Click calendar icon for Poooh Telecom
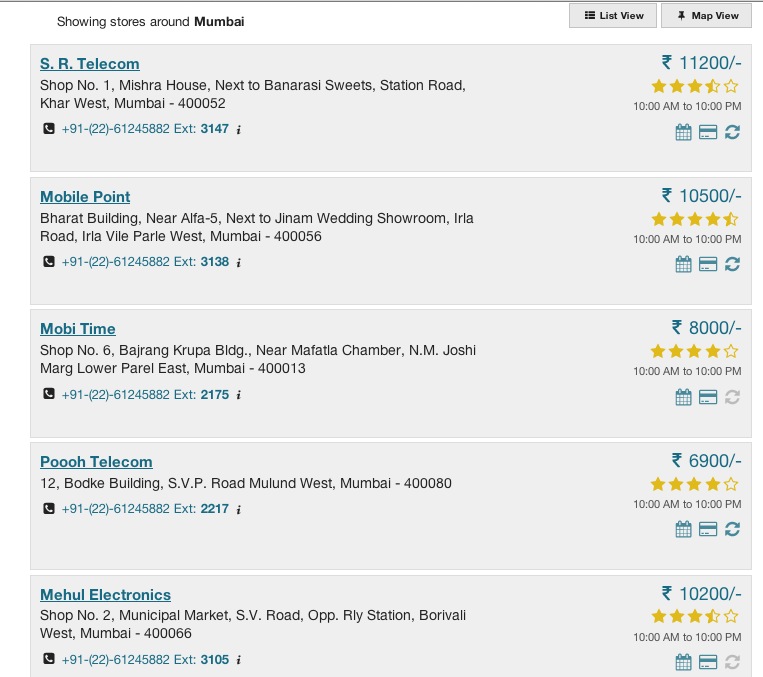Screen dimensions: 763x677 tap(684, 529)
